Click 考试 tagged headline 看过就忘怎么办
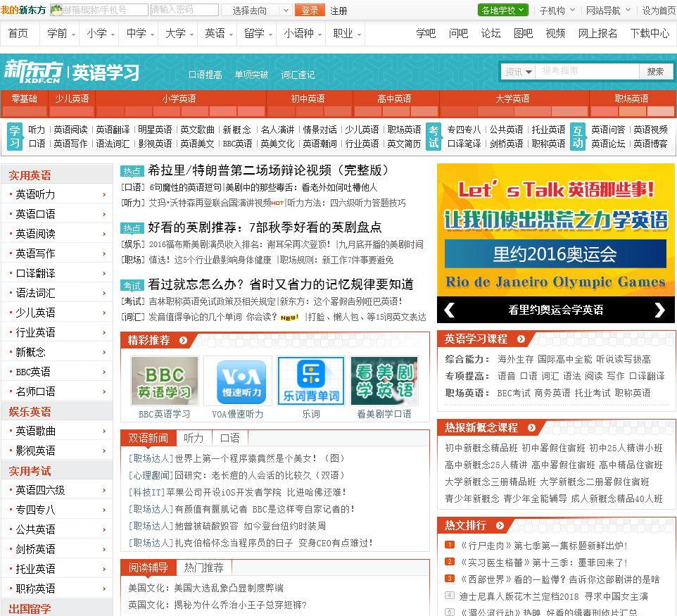This screenshot has width=677, height=616. (x=281, y=284)
